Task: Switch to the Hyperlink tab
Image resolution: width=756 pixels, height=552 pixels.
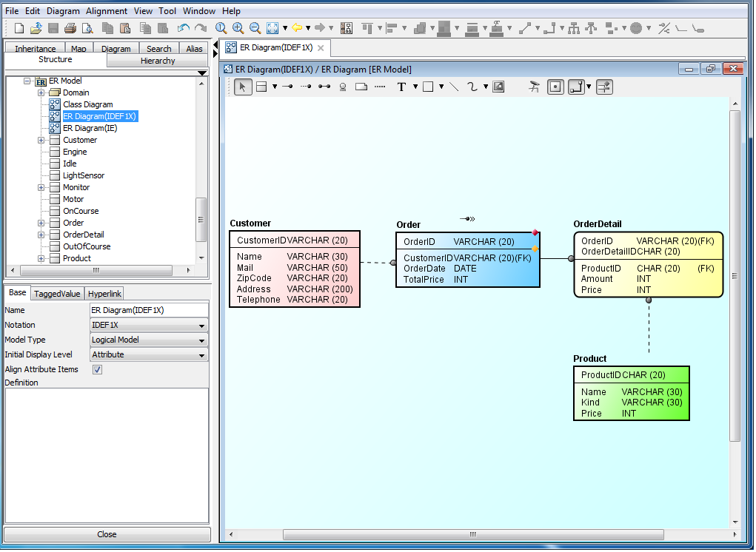Action: (x=104, y=294)
